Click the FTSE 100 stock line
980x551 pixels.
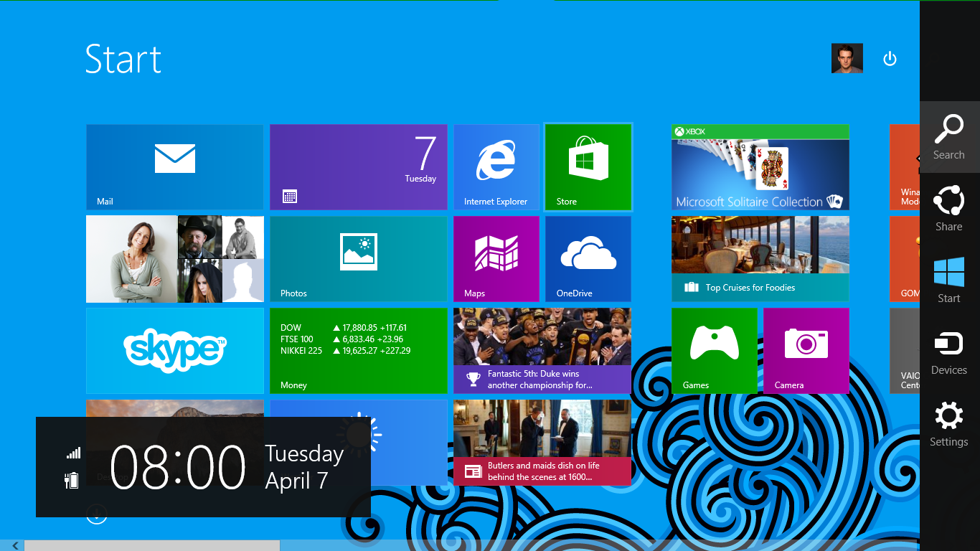(x=342, y=339)
